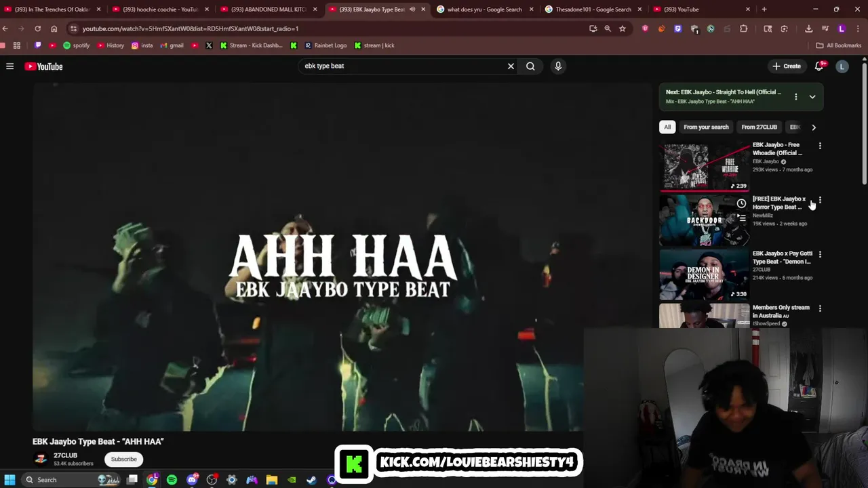Open 'EBK Jaaybo x Pay Gotti' title
The height and width of the screenshot is (488, 868).
[782, 257]
